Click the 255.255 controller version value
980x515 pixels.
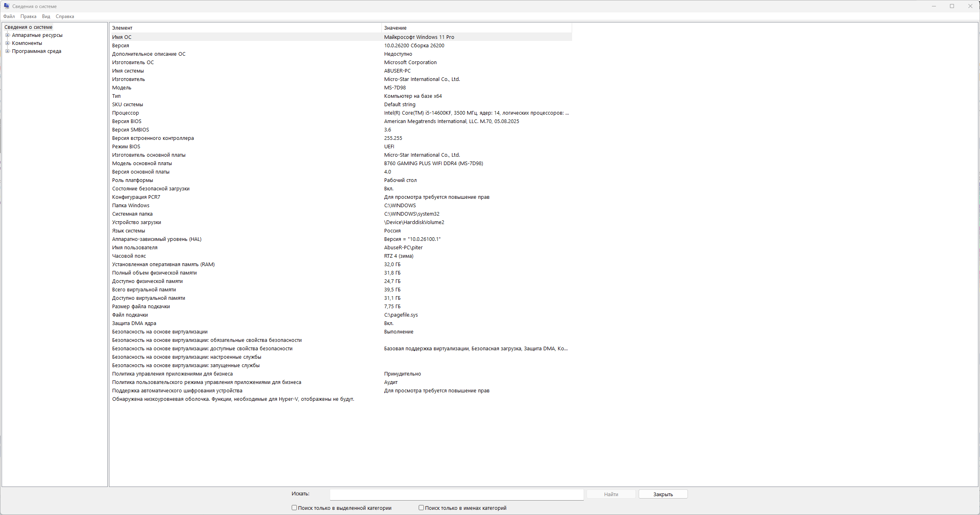click(x=393, y=138)
